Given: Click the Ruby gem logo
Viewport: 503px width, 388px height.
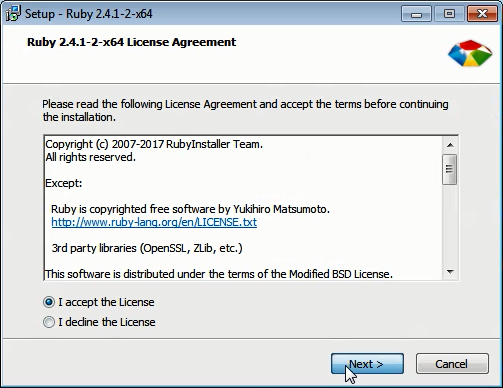Looking at the screenshot, I should (470, 53).
